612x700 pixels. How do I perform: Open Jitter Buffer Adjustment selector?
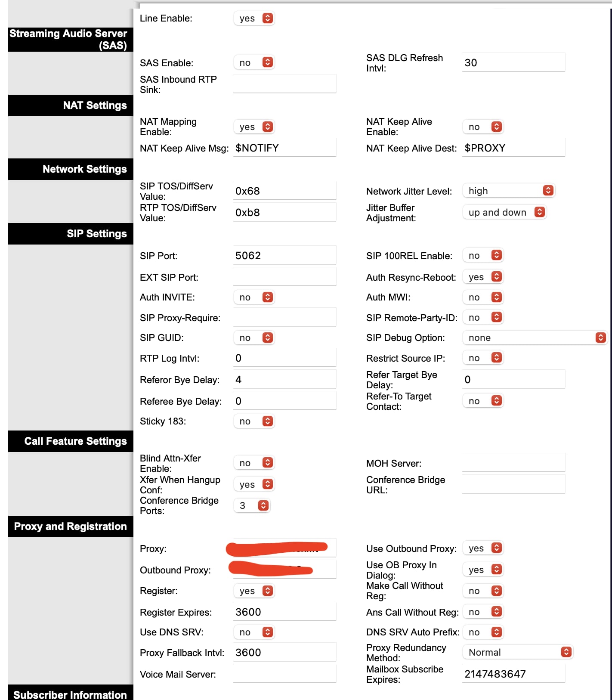coord(504,212)
